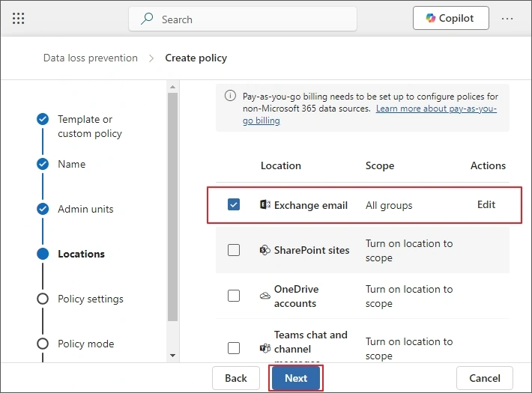Click the Actions column header
The width and height of the screenshot is (532, 393).
(x=488, y=165)
